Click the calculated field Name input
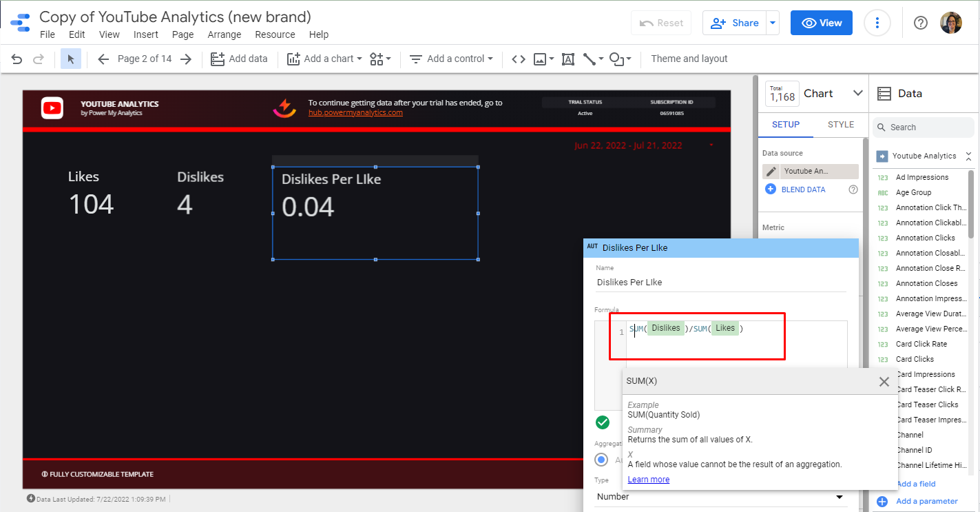 coord(720,283)
